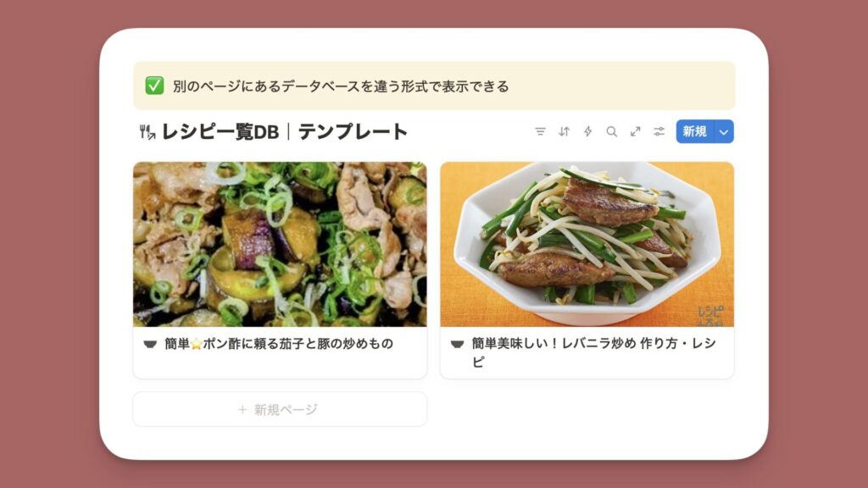The height and width of the screenshot is (488, 868).
Task: Open the liver and chive stir-fry photo
Action: 587,244
